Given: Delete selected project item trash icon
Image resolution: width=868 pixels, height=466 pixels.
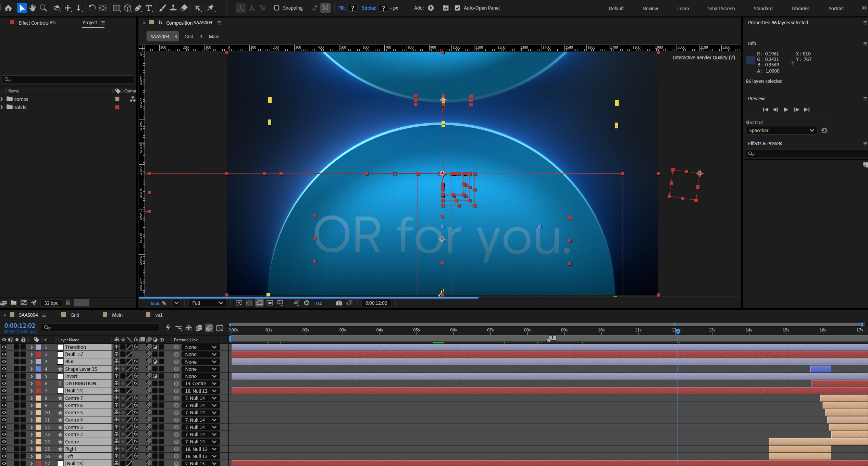Looking at the screenshot, I should (x=68, y=303).
